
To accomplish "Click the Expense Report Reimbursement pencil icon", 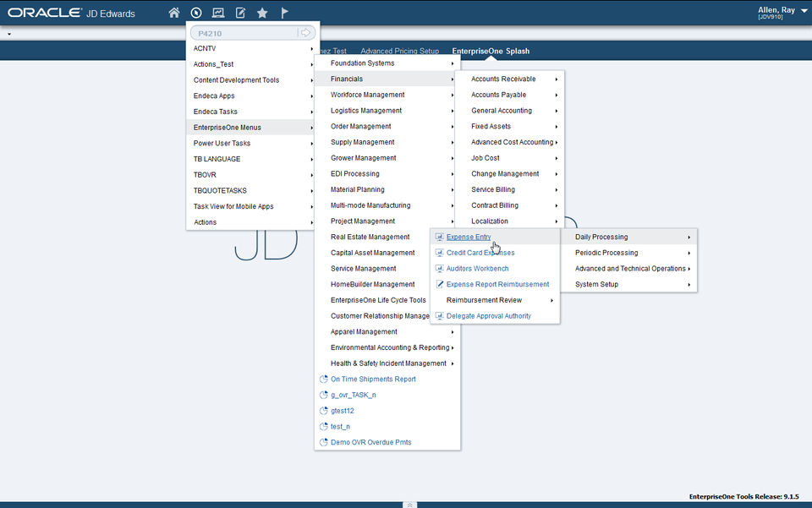I will (440, 285).
